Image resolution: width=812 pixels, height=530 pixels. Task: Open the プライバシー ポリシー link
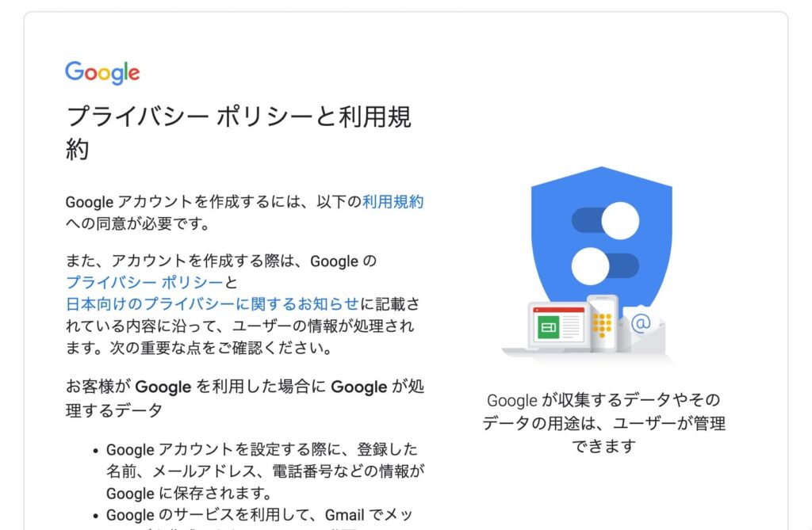144,282
